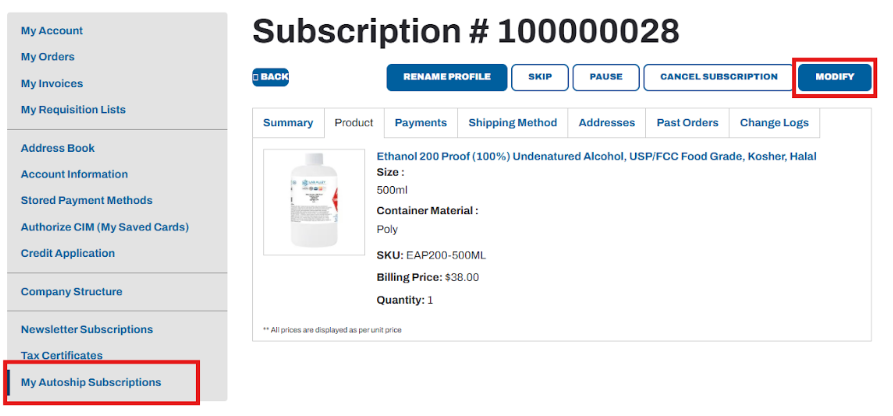
Task: Open the Ethanol 200 Proof product link
Action: (596, 157)
